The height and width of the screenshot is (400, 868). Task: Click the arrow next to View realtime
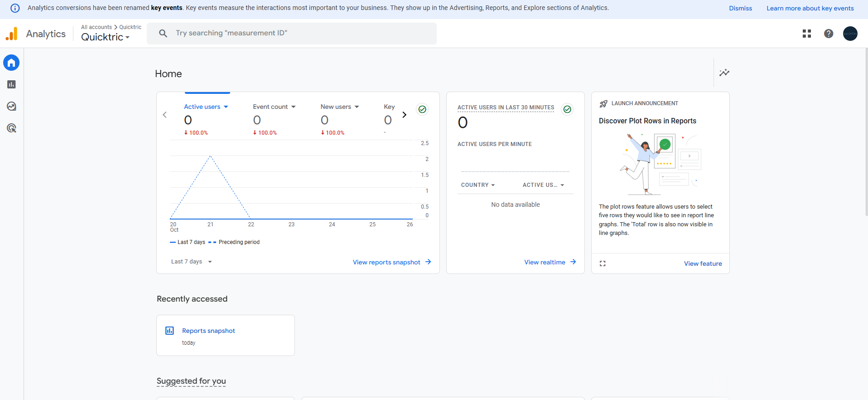coord(573,262)
